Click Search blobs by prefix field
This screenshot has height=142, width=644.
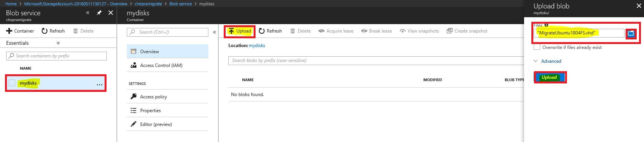tap(376, 60)
